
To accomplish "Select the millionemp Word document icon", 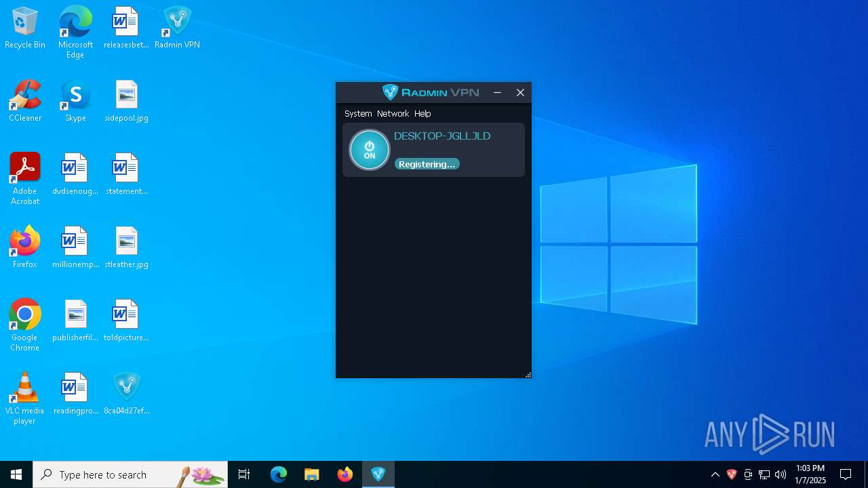I will coord(75,248).
